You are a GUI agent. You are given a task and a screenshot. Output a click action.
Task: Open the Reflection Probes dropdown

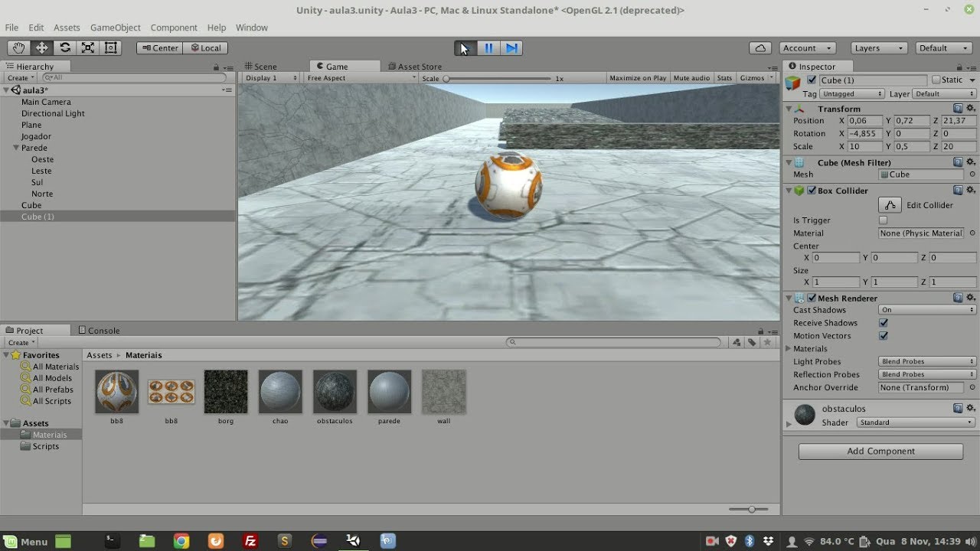coord(927,374)
